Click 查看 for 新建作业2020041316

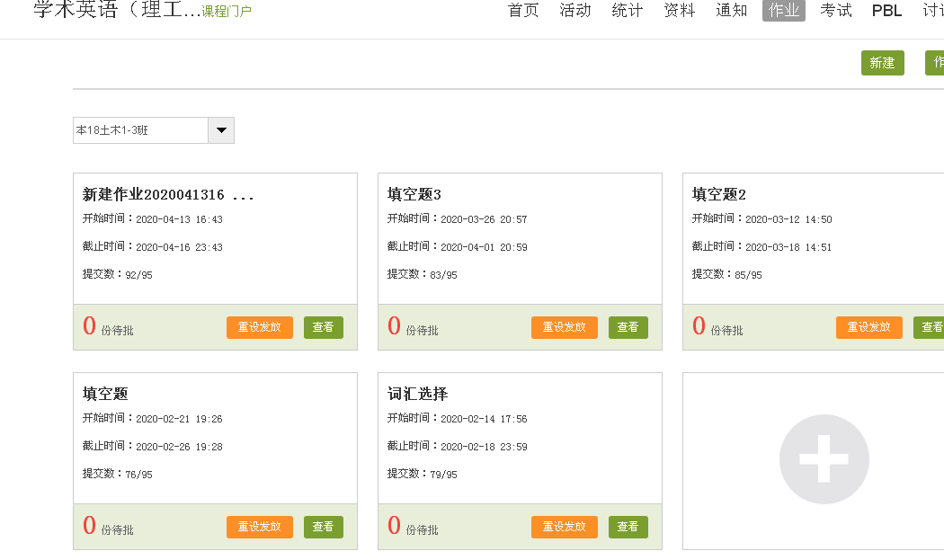click(x=323, y=327)
